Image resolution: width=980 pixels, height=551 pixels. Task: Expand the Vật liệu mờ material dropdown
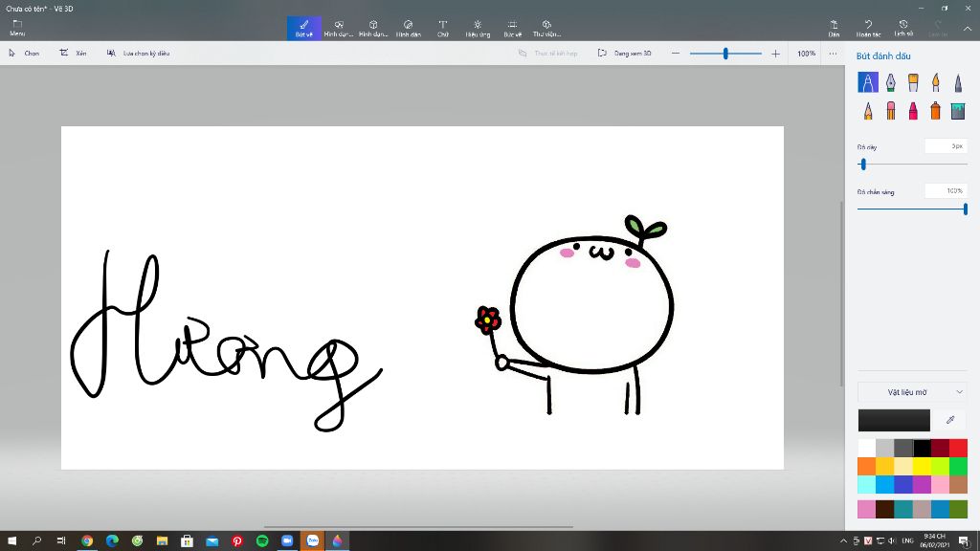pos(912,392)
